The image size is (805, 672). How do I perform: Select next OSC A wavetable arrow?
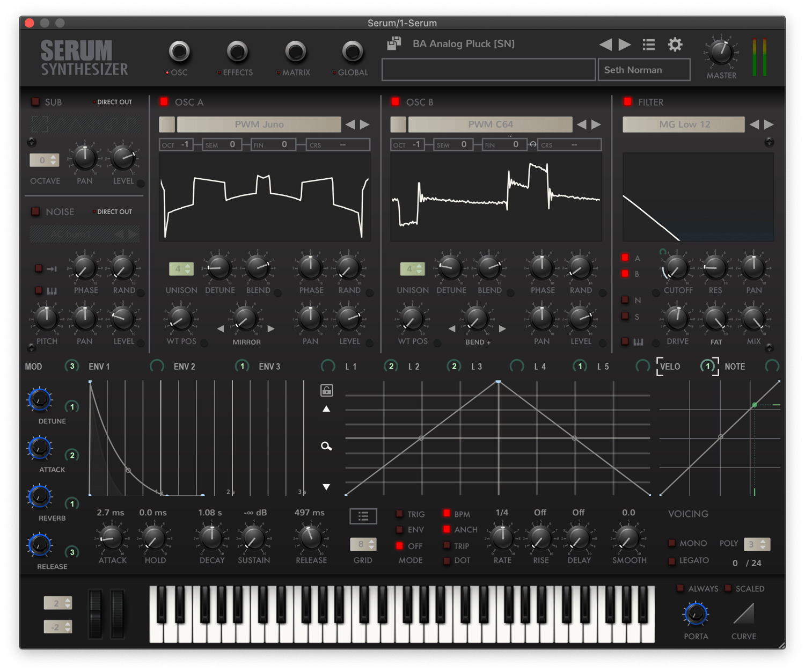(365, 125)
